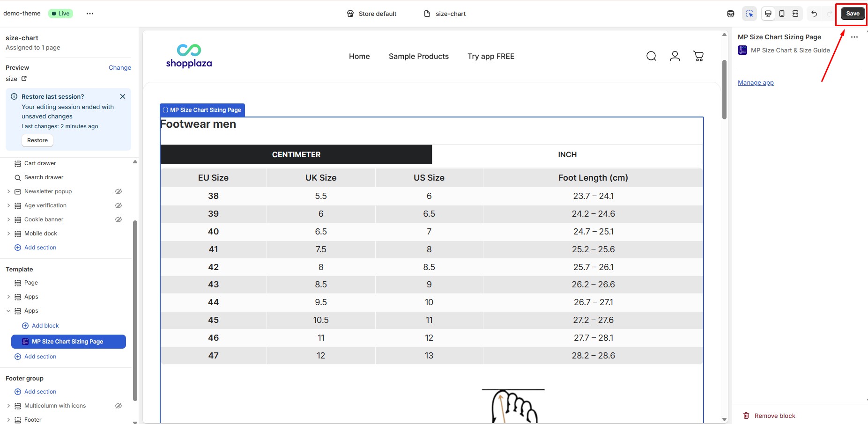The height and width of the screenshot is (424, 868).
Task: Toggle the inspector selection tool
Action: coord(749,14)
